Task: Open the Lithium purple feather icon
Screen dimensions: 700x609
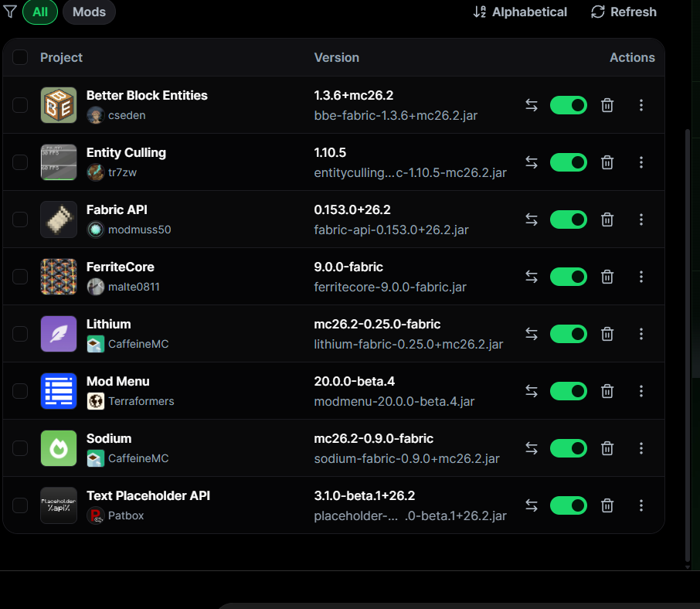Action: [x=59, y=334]
